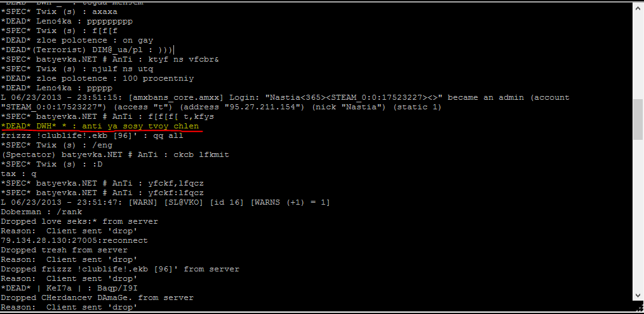Click the 'frizzz !clublife!.ekb [96]' qq all line
This screenshot has height=314, width=644.
point(92,135)
